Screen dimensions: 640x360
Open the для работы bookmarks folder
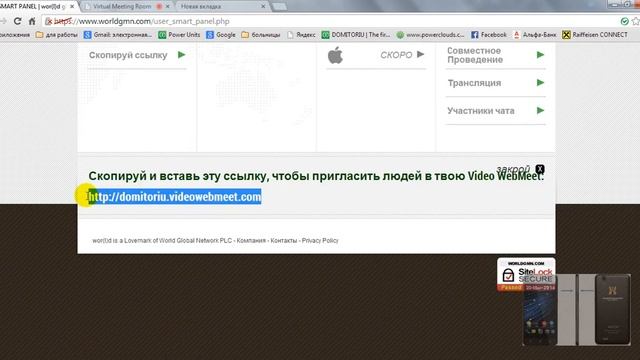click(57, 35)
